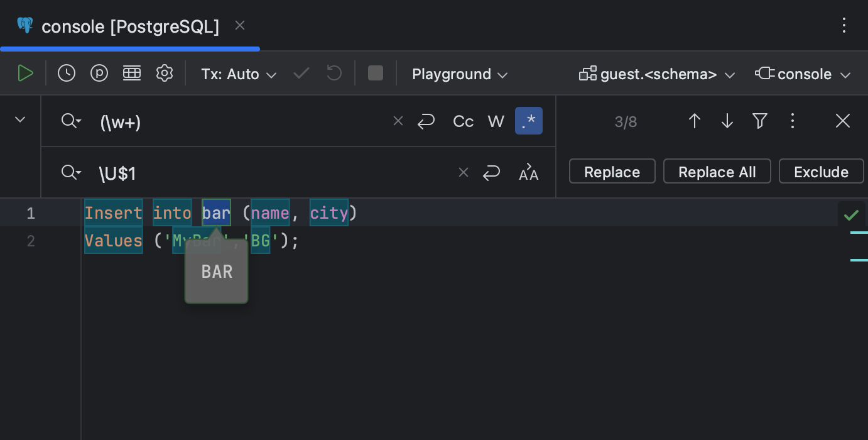Open the top-right kebab menu

(844, 26)
